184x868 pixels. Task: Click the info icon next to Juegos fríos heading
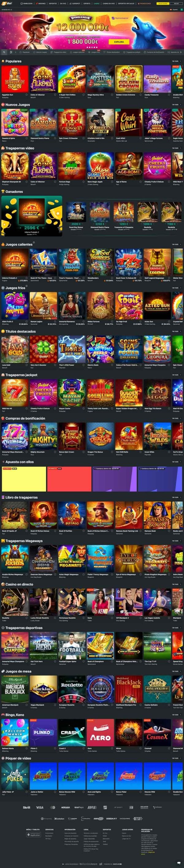tap(27, 286)
